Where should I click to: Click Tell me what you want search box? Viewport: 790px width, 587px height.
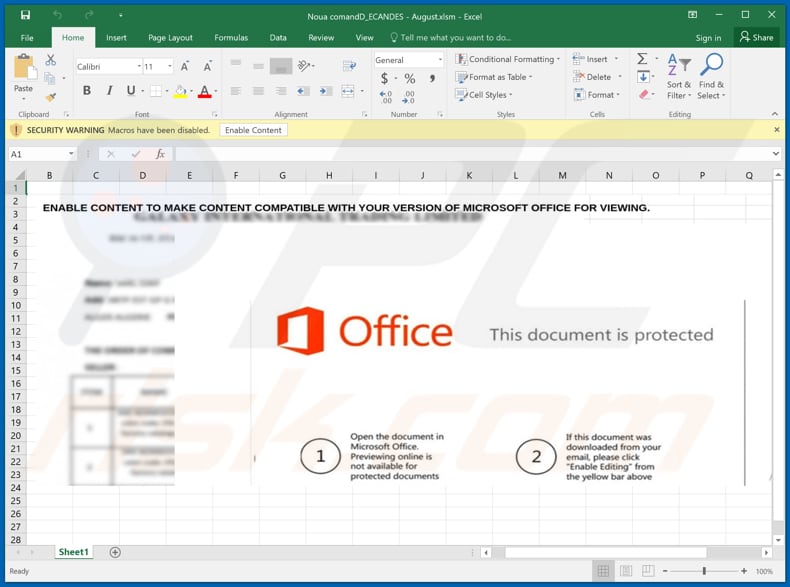point(450,38)
